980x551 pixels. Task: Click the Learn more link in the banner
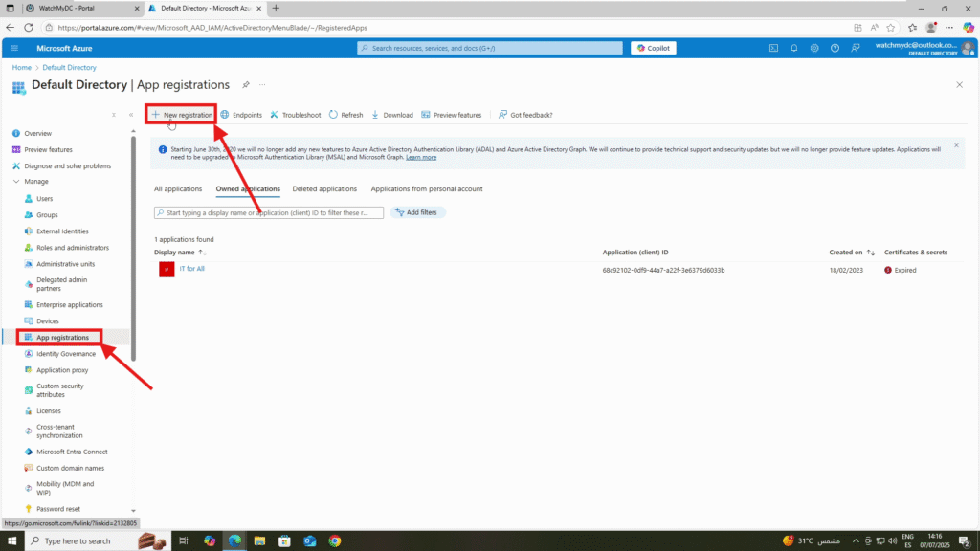[421, 158]
